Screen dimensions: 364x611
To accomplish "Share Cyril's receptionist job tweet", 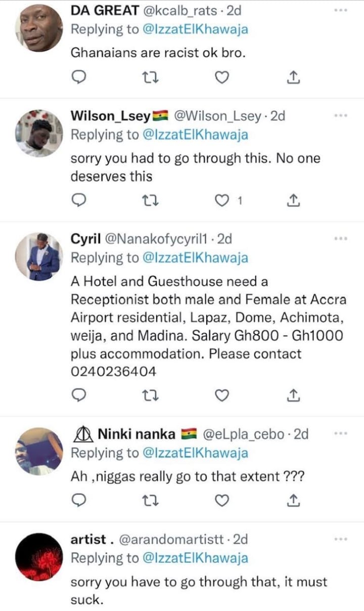I will (294, 395).
